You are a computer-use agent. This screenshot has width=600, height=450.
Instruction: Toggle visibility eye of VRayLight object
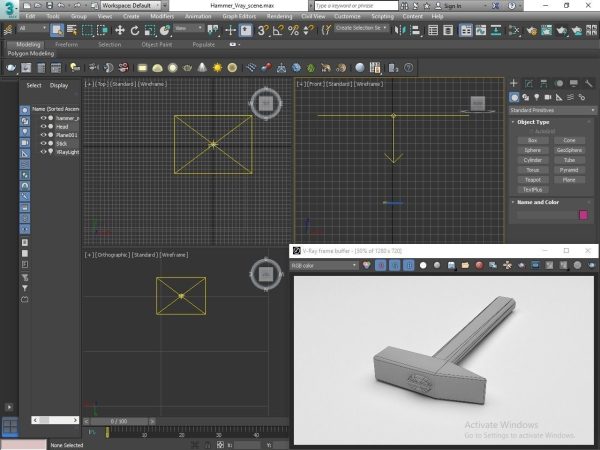(x=43, y=152)
